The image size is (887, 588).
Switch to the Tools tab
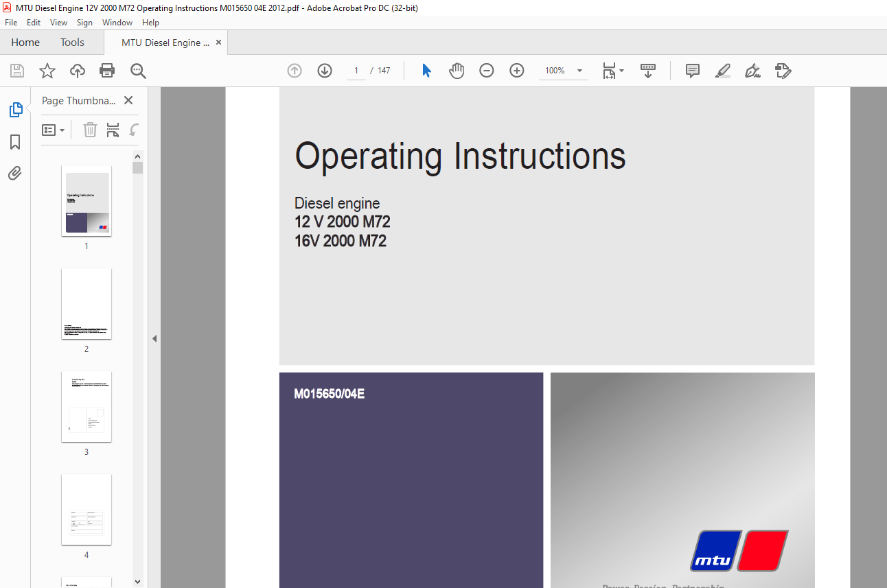point(72,43)
